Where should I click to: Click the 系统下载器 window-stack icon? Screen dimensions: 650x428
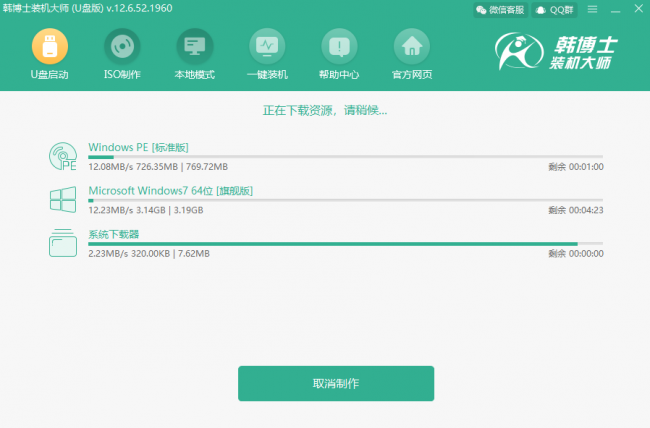63,243
